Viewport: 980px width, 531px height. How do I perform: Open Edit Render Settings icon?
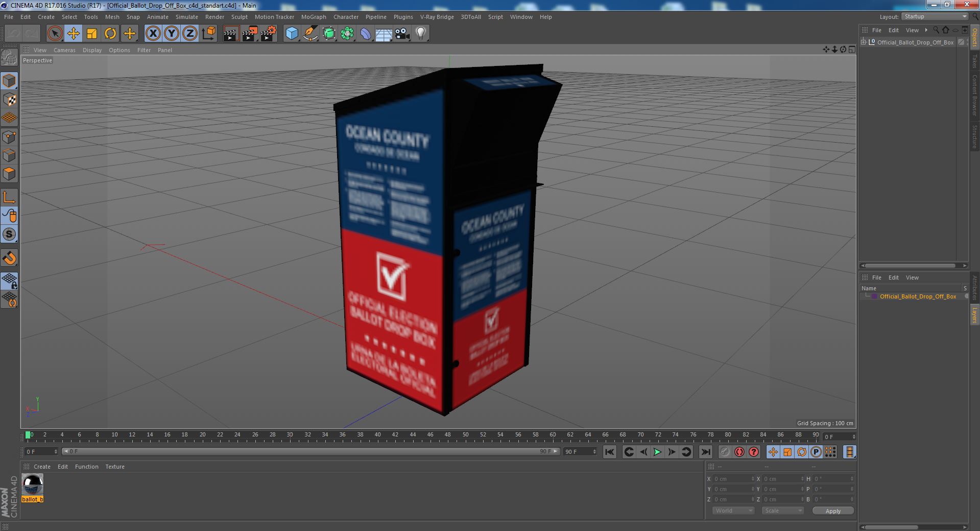pos(269,34)
